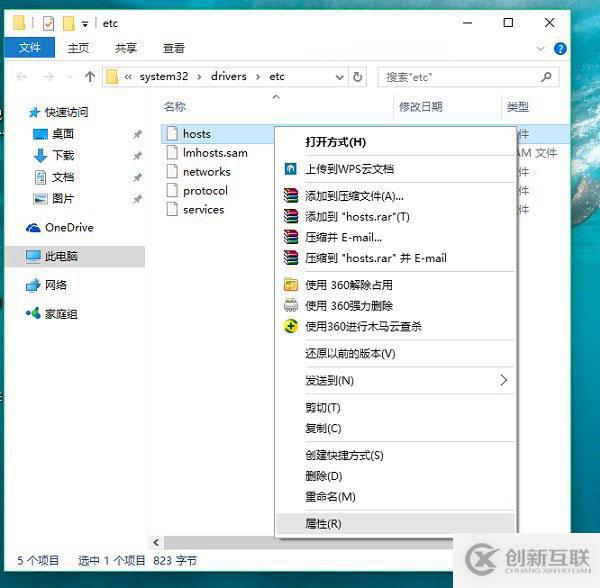Image resolution: width=600 pixels, height=588 pixels.
Task: Unpin 下载 using its pin icon
Action: click(x=137, y=156)
